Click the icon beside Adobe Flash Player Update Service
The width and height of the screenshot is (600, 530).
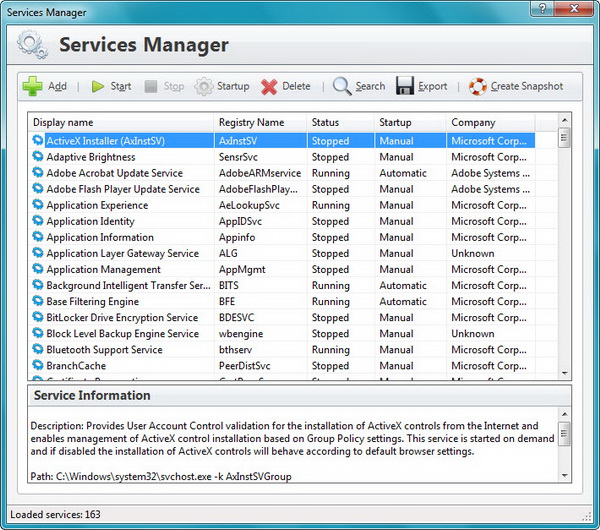38,189
